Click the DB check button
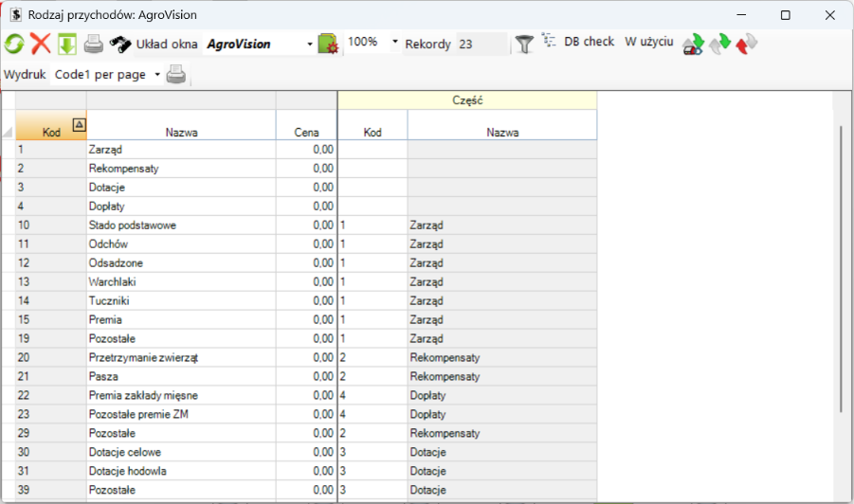The image size is (854, 504). [x=589, y=42]
